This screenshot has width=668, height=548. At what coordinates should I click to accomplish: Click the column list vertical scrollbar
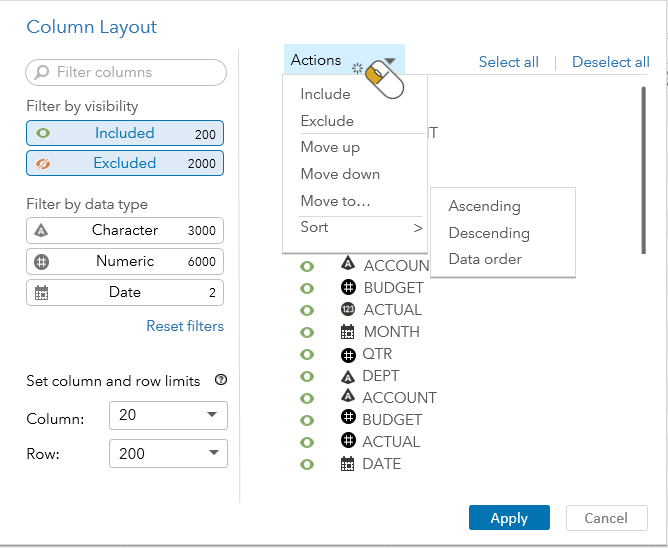point(643,170)
